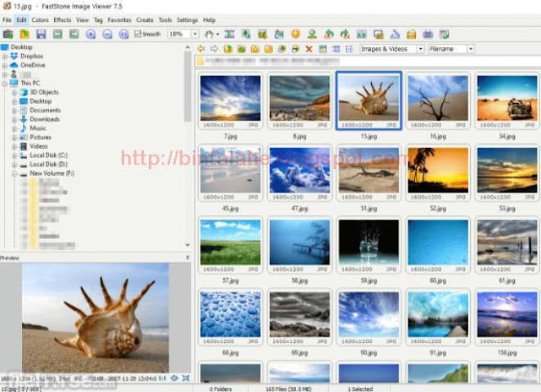Click the Compare selected images icon
Screen dimensions: 541x392
(362, 34)
